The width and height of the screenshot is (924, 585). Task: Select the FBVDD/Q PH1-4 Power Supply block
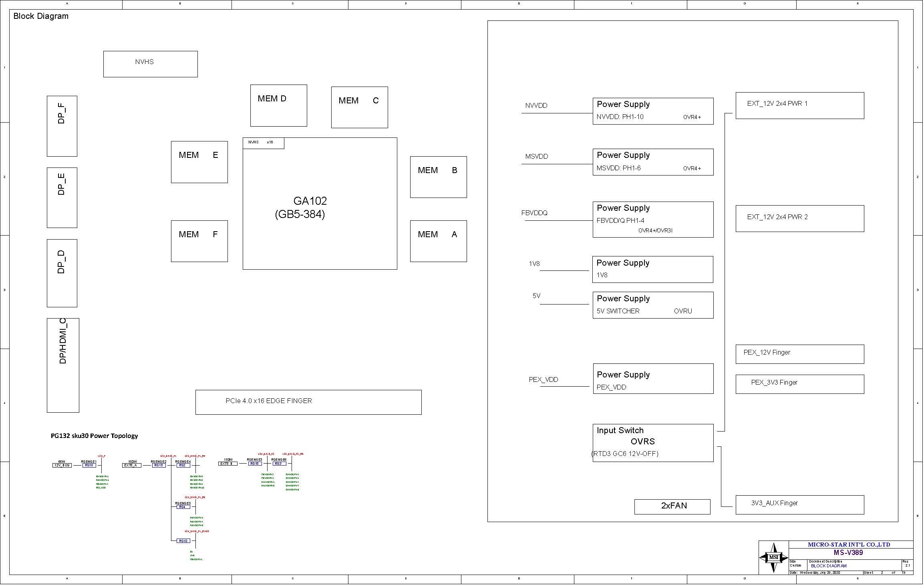(x=653, y=220)
